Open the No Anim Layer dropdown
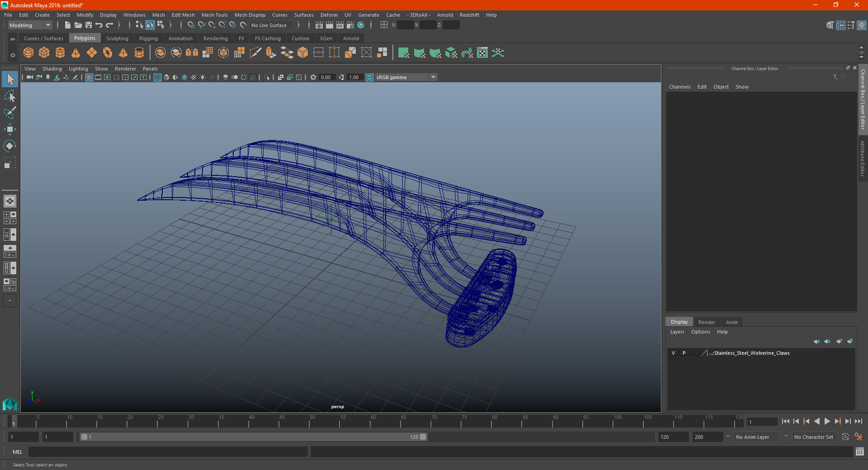The image size is (868, 470). [756, 437]
